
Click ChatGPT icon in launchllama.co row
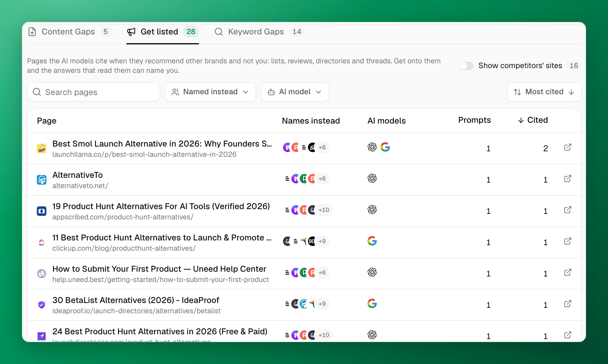pos(372,147)
